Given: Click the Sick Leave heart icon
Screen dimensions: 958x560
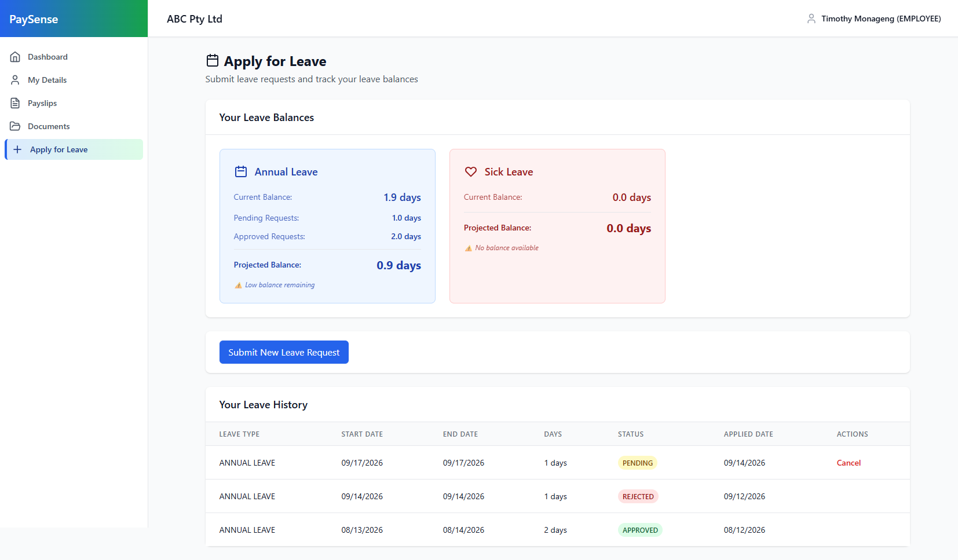Looking at the screenshot, I should tap(471, 171).
